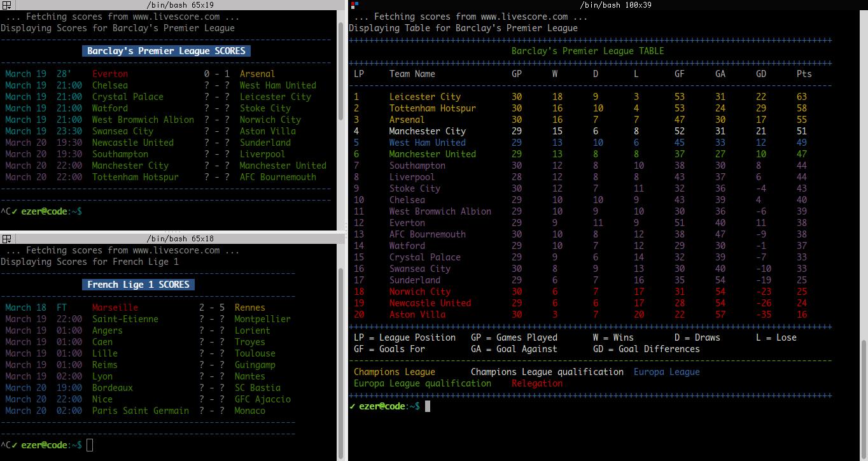Click Manchester United in the league table

click(433, 154)
